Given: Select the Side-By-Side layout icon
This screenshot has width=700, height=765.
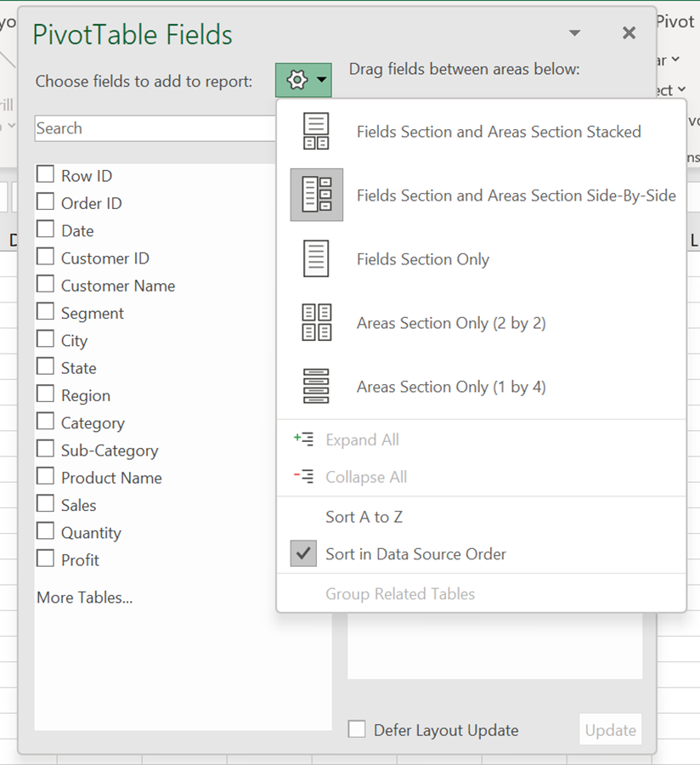Looking at the screenshot, I should coord(317,195).
